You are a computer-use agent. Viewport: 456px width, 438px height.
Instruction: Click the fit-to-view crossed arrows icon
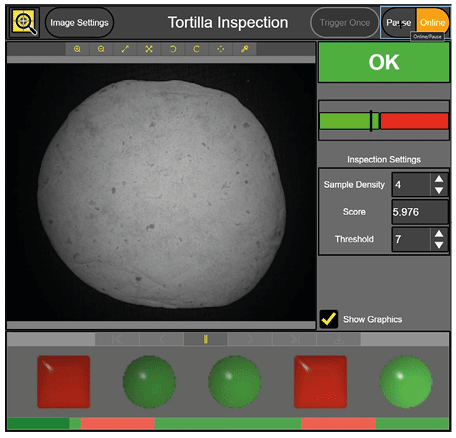[149, 49]
